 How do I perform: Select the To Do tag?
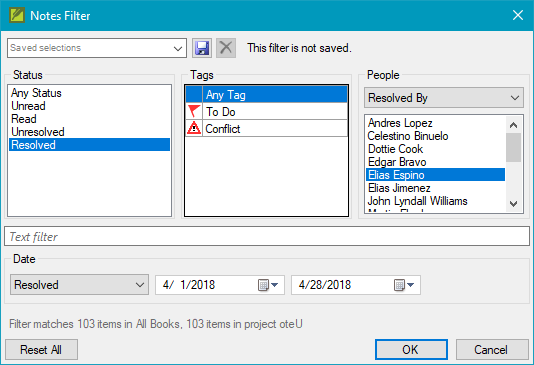266,111
